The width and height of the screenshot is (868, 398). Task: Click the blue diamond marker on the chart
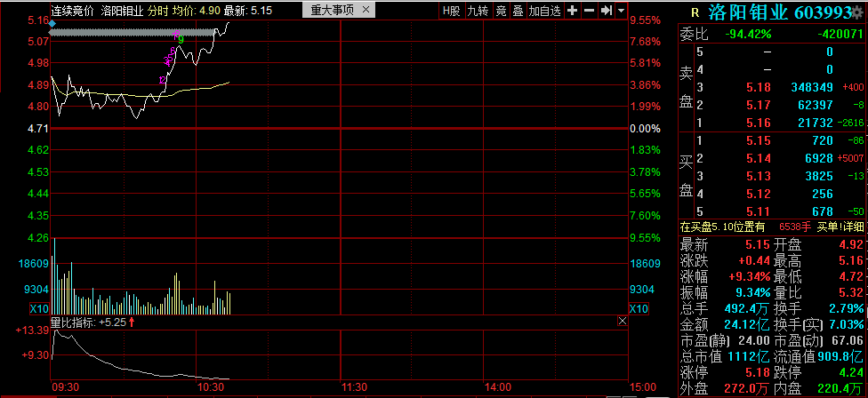(52, 24)
